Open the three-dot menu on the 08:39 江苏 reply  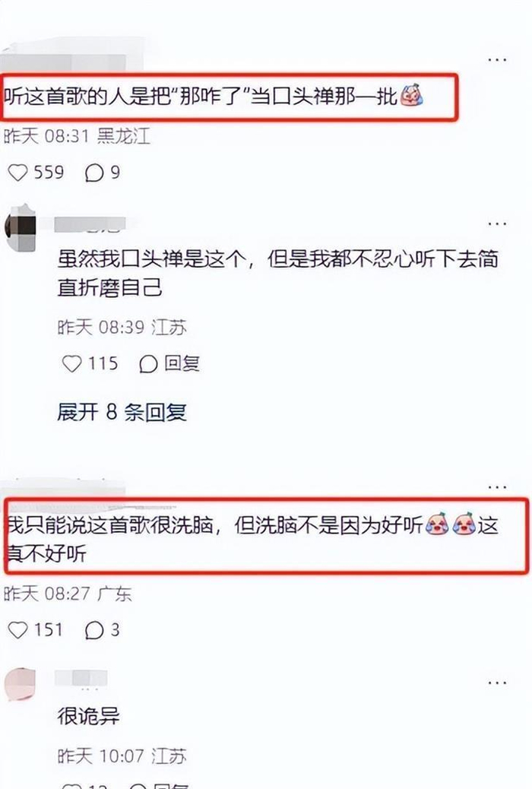coord(497,223)
